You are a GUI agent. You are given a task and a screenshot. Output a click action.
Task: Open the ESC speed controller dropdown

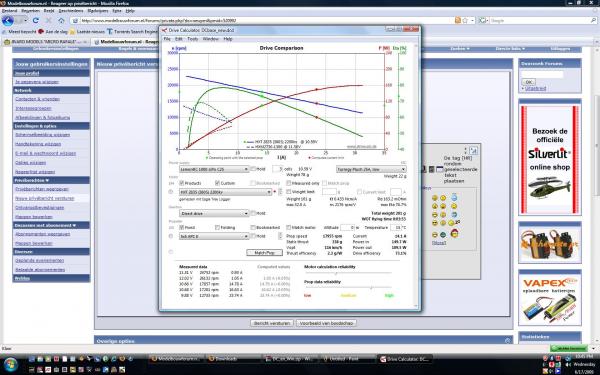[371, 169]
